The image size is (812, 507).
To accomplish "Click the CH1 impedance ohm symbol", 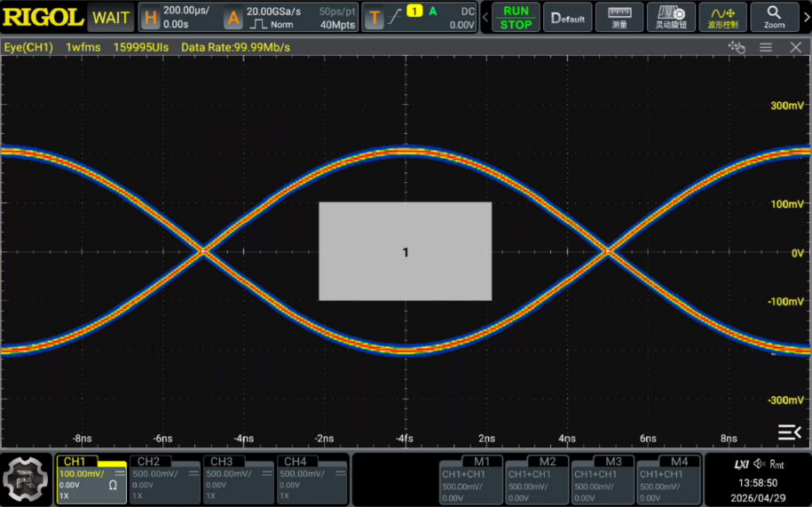I will (113, 486).
